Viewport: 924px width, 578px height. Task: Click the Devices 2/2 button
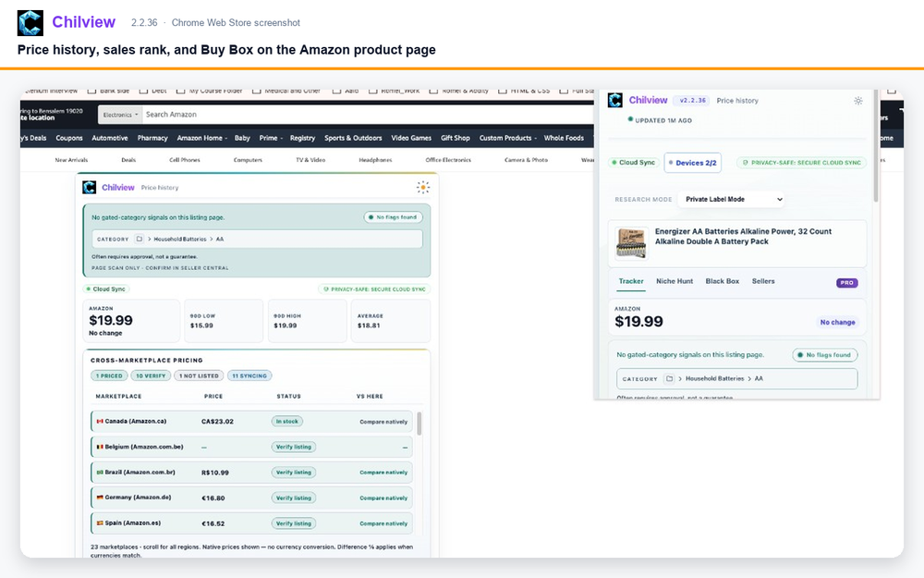pyautogui.click(x=692, y=163)
